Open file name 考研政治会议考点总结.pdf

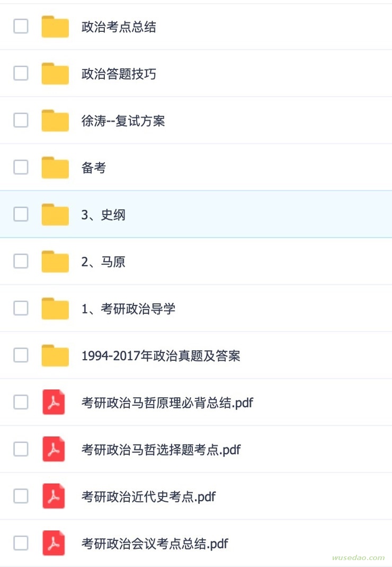pyautogui.click(x=155, y=544)
